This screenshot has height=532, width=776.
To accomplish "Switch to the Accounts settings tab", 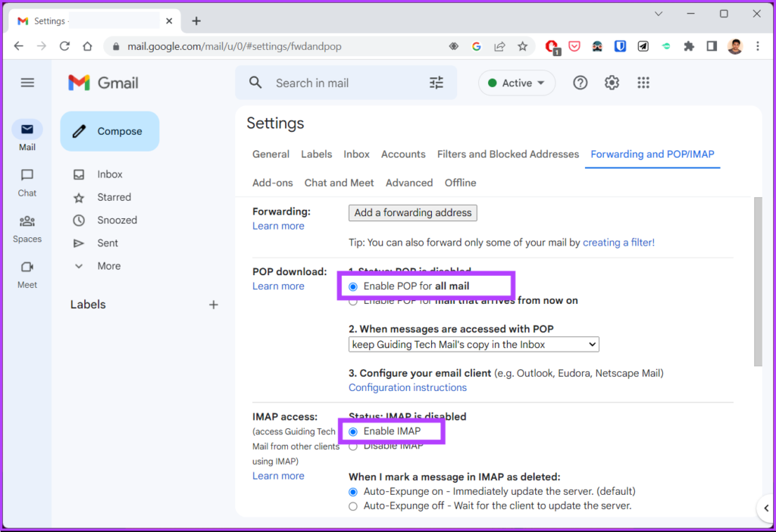I will pos(403,155).
